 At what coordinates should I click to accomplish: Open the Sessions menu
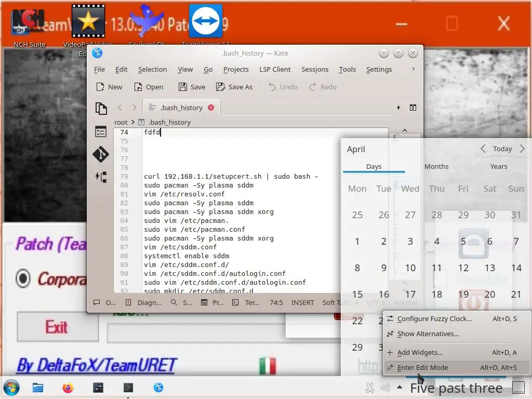point(315,69)
